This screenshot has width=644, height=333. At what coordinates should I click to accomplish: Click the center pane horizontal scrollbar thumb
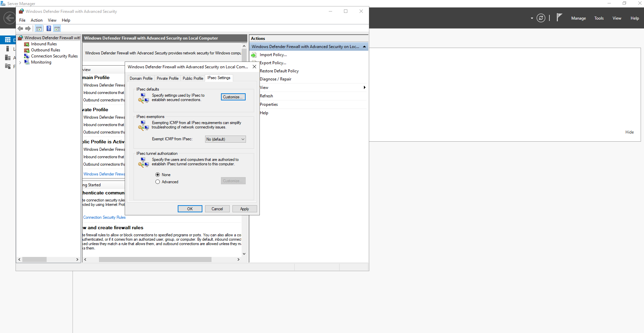point(155,260)
